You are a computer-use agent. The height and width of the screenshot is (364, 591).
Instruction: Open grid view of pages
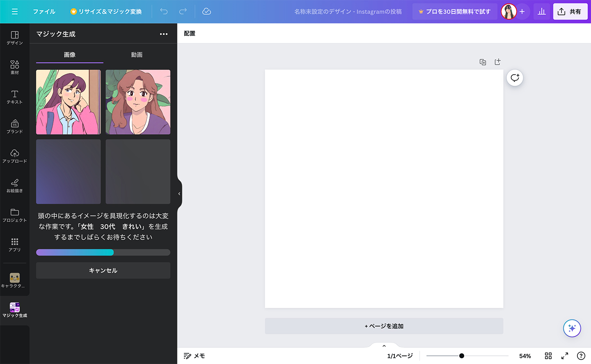(x=548, y=356)
